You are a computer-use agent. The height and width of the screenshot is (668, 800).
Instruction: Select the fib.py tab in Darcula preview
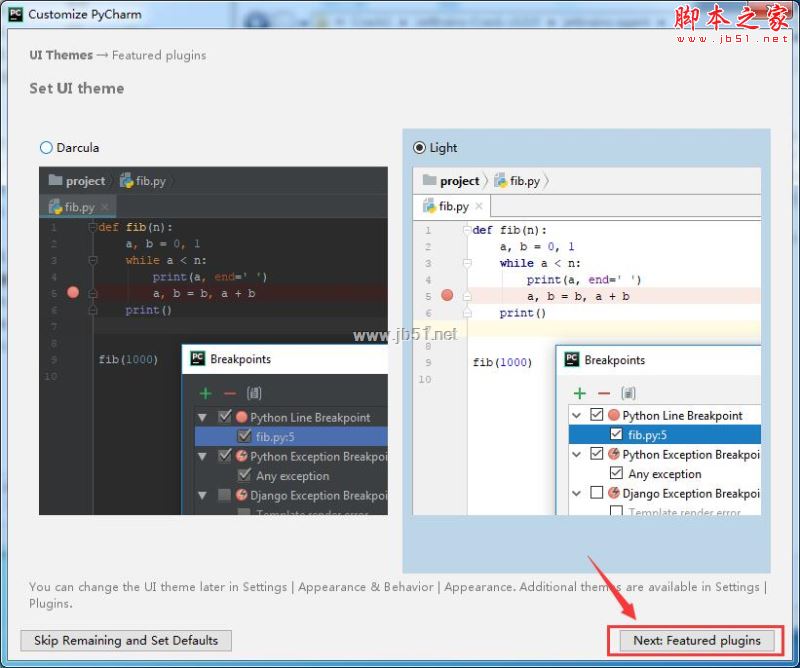pyautogui.click(x=72, y=206)
